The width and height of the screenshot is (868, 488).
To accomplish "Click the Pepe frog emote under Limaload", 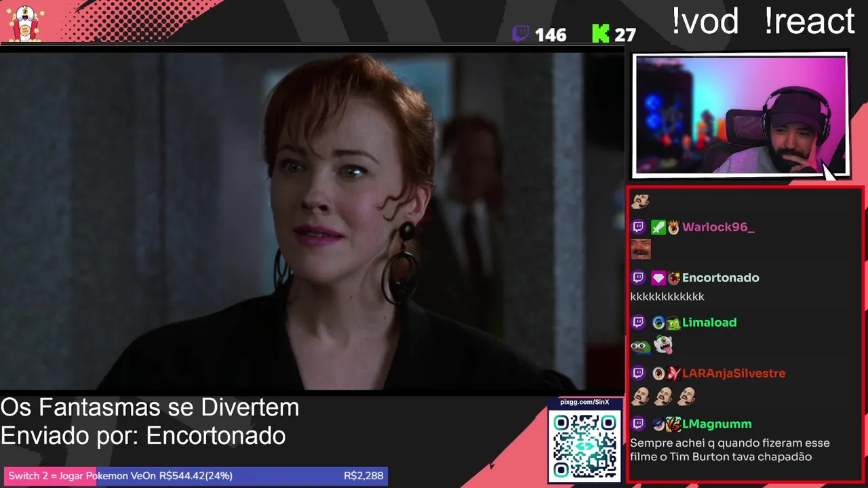I will tap(640, 346).
